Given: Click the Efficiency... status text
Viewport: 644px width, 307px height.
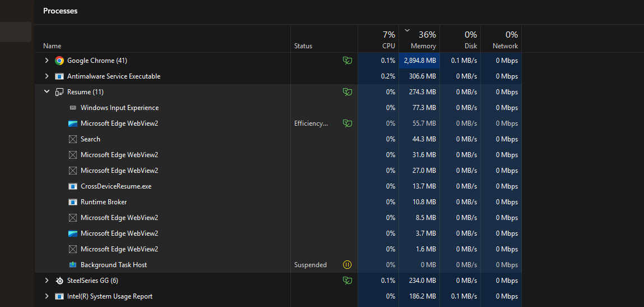Looking at the screenshot, I should [x=311, y=123].
